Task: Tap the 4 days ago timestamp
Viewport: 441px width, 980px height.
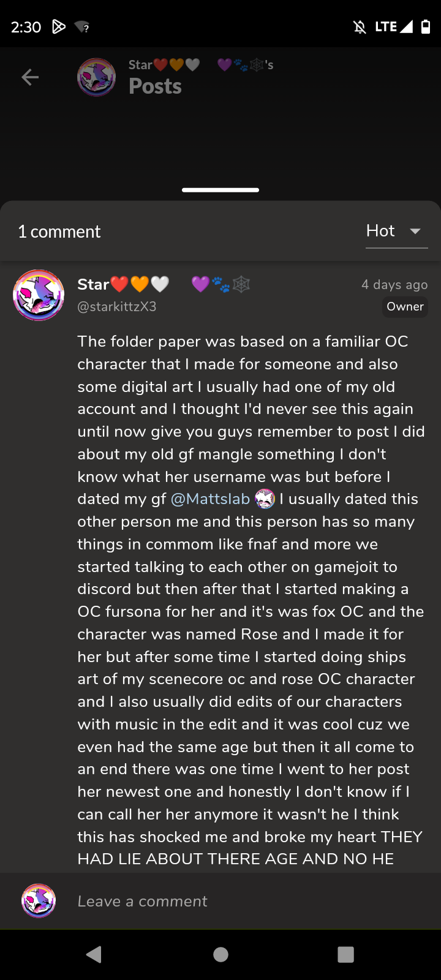Action: point(394,284)
